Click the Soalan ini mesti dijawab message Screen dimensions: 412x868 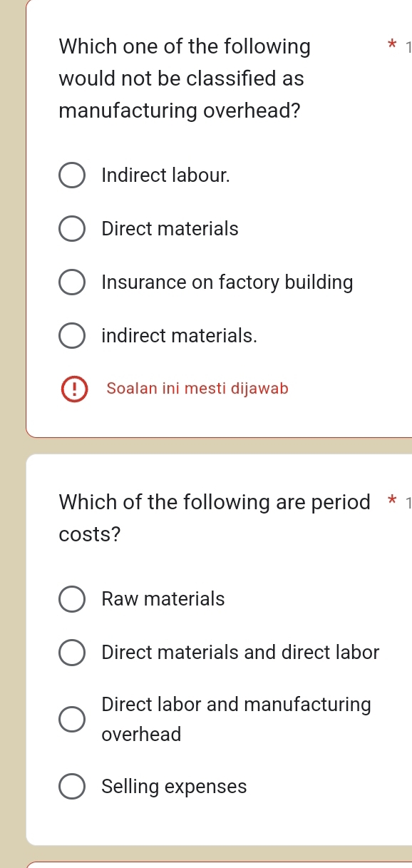point(197,389)
